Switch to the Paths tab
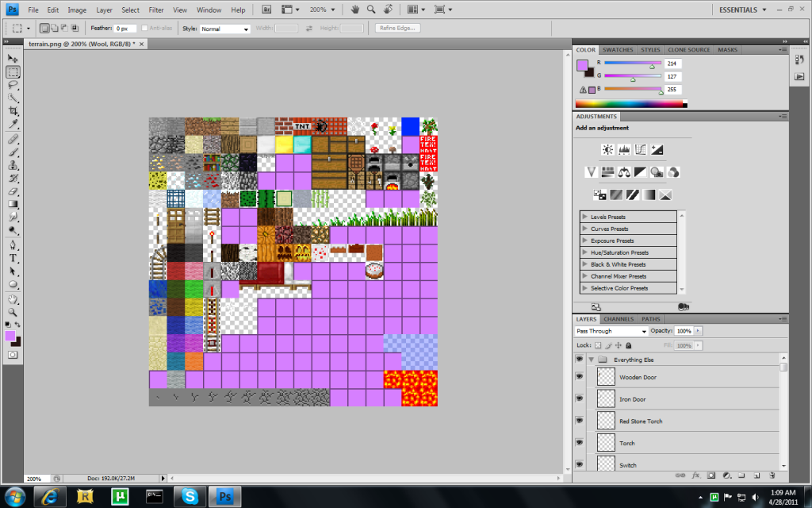812x508 pixels. pos(650,319)
